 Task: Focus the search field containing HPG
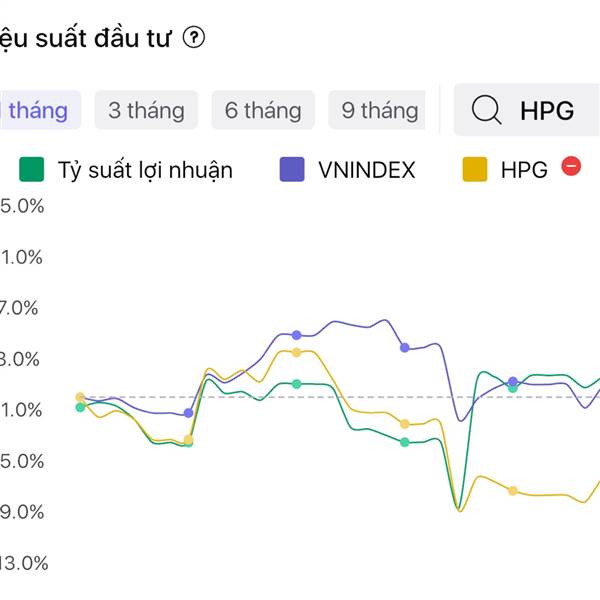[x=547, y=110]
